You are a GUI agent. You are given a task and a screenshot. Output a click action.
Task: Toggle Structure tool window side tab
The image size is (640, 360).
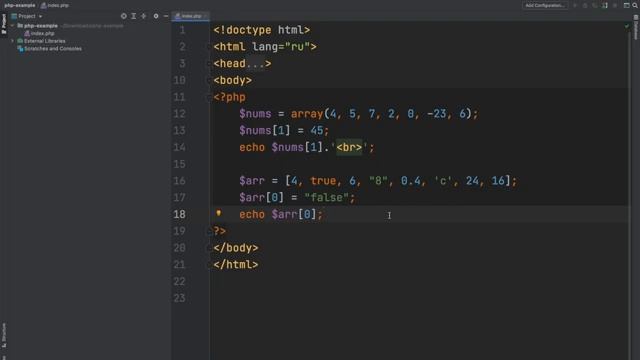4,336
